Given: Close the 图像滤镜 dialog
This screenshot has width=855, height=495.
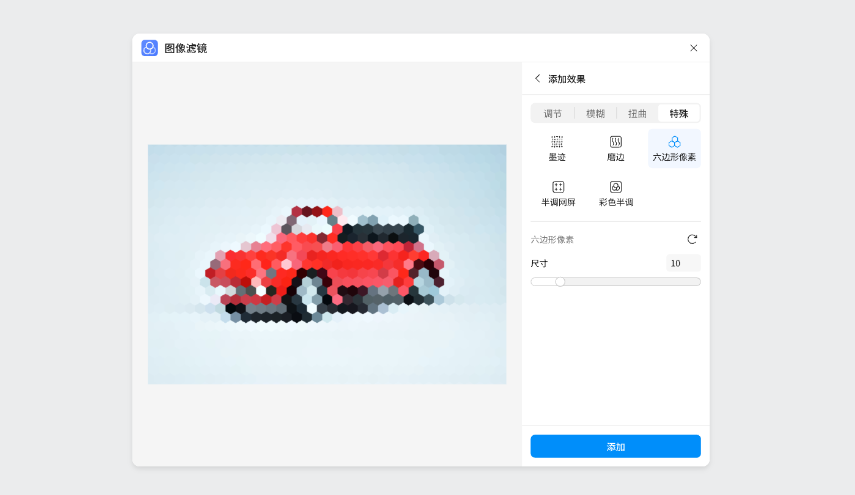Looking at the screenshot, I should [x=694, y=48].
